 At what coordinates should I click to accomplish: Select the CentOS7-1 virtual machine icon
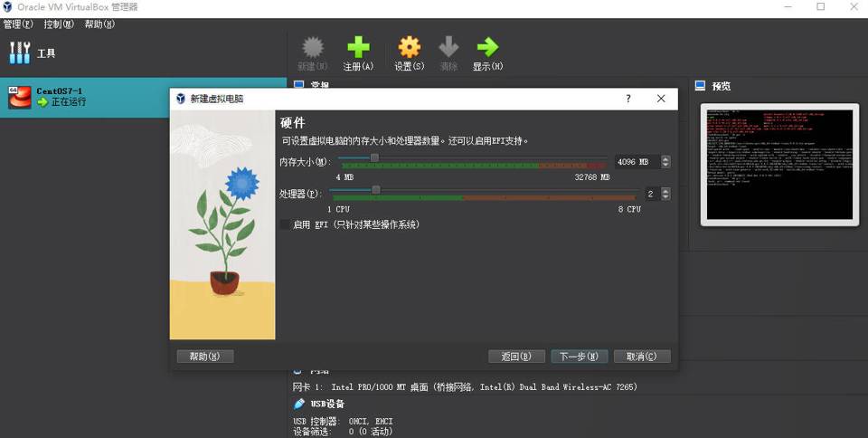pyautogui.click(x=19, y=98)
